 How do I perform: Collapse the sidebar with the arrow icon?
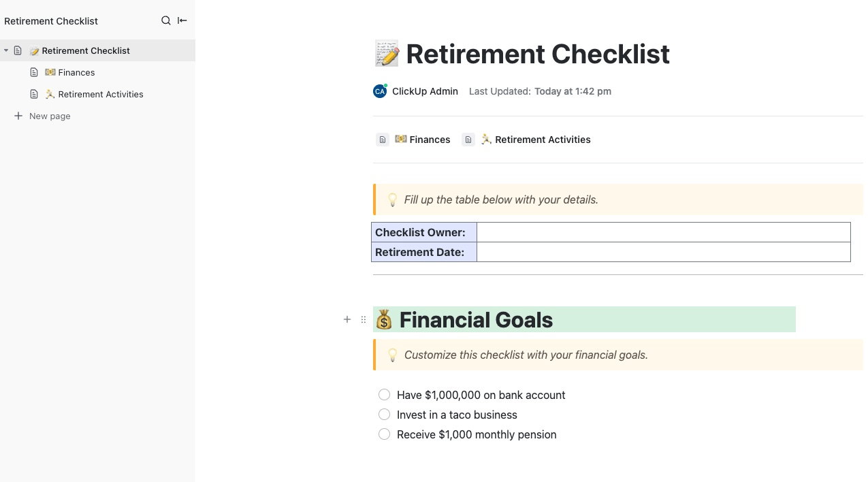pyautogui.click(x=182, y=21)
